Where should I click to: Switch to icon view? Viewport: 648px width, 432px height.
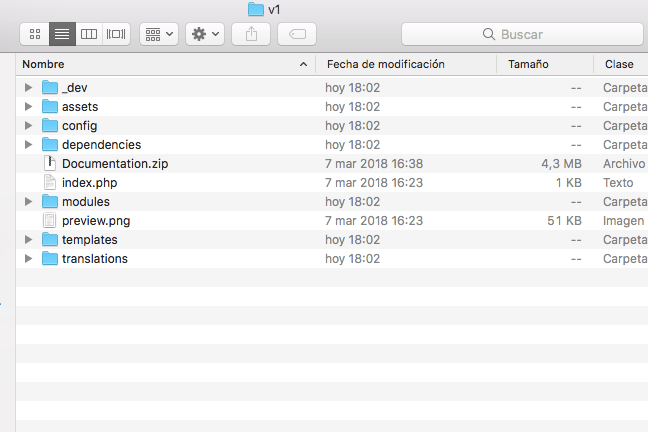coord(35,34)
